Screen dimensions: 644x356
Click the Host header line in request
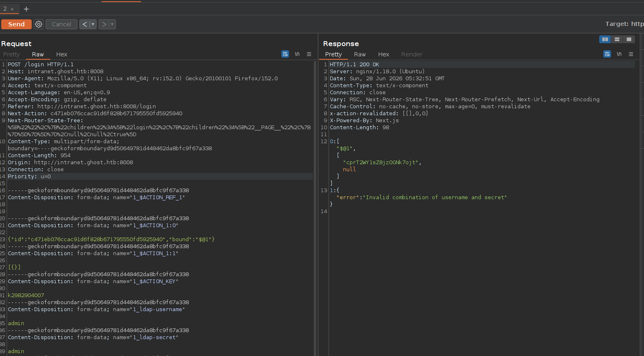click(x=56, y=72)
